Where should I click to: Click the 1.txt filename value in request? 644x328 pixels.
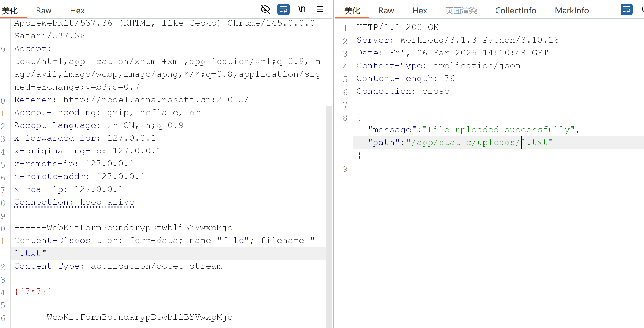point(27,253)
